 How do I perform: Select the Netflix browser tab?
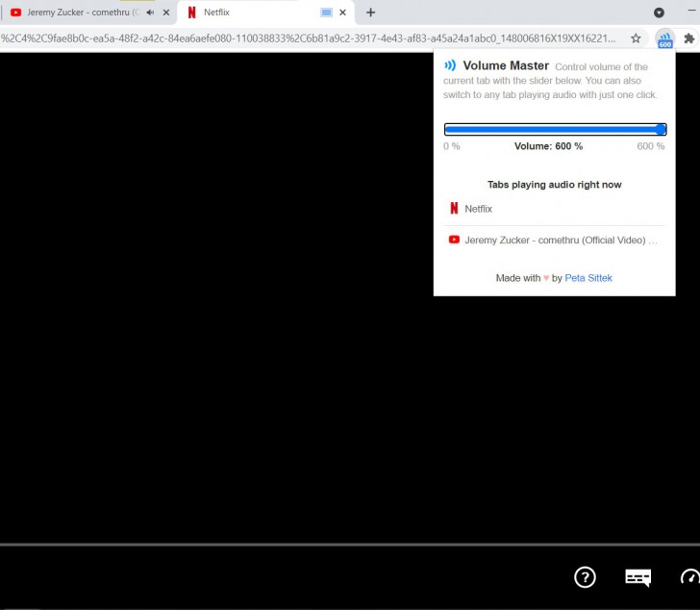tap(266, 13)
